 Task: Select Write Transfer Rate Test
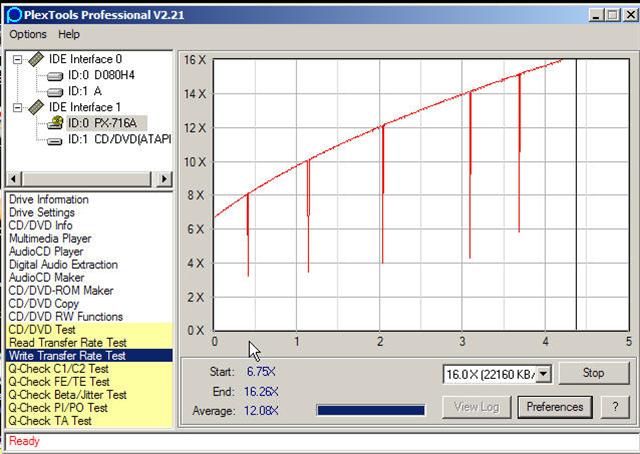tap(89, 356)
